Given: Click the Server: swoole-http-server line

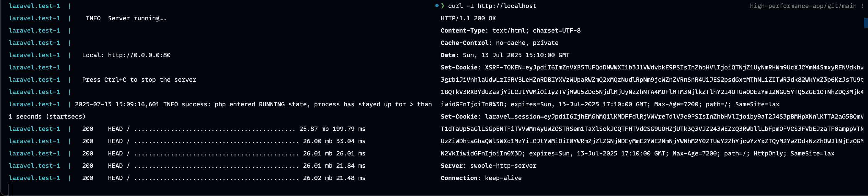Looking at the screenshot, I should [488, 166].
